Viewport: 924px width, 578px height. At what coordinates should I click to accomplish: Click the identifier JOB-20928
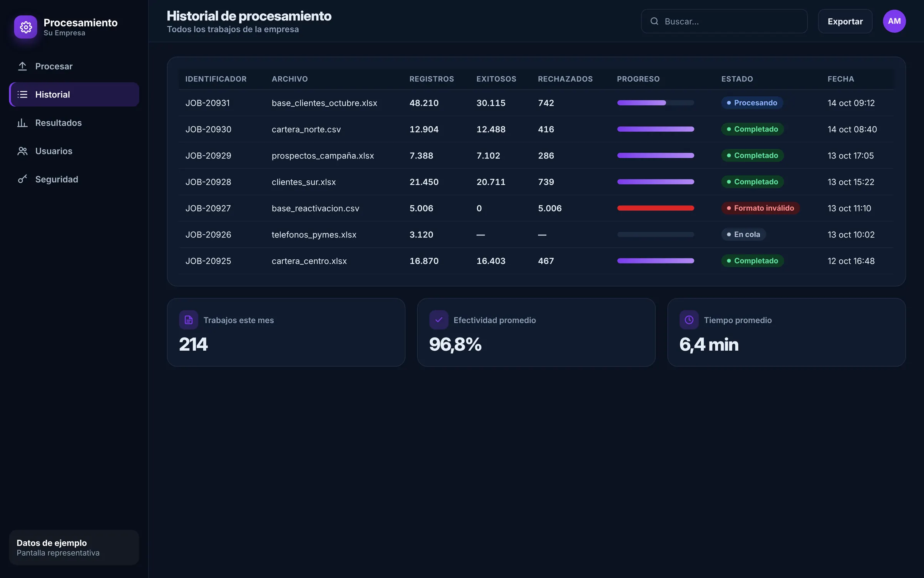tap(208, 182)
